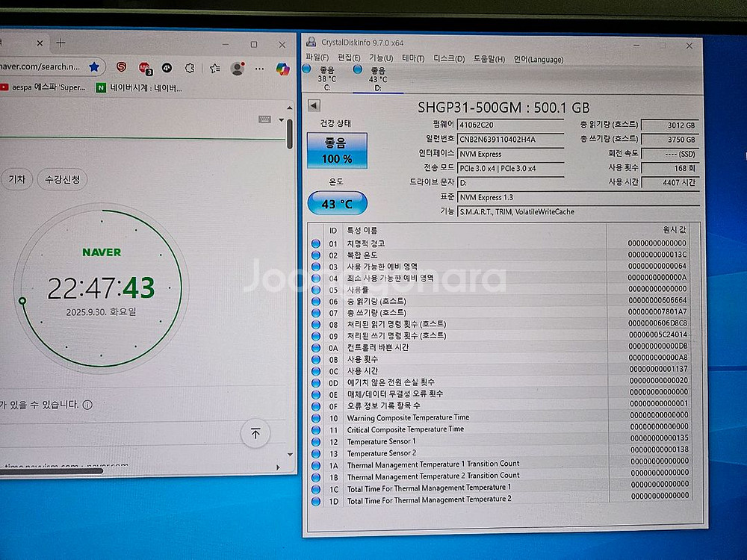Viewport: 747px width, 560px height.
Task: Click the browser extensions puzzle icon
Action: (x=190, y=68)
